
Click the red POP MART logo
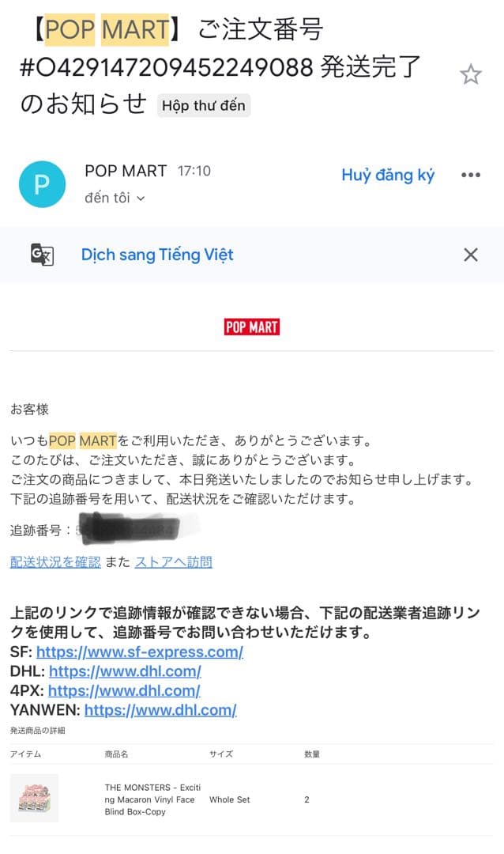pyautogui.click(x=252, y=327)
